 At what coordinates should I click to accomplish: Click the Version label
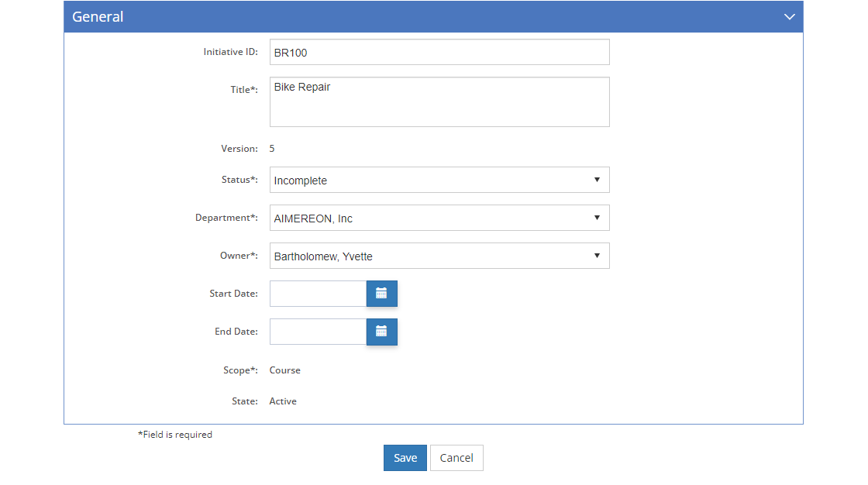[x=239, y=149]
